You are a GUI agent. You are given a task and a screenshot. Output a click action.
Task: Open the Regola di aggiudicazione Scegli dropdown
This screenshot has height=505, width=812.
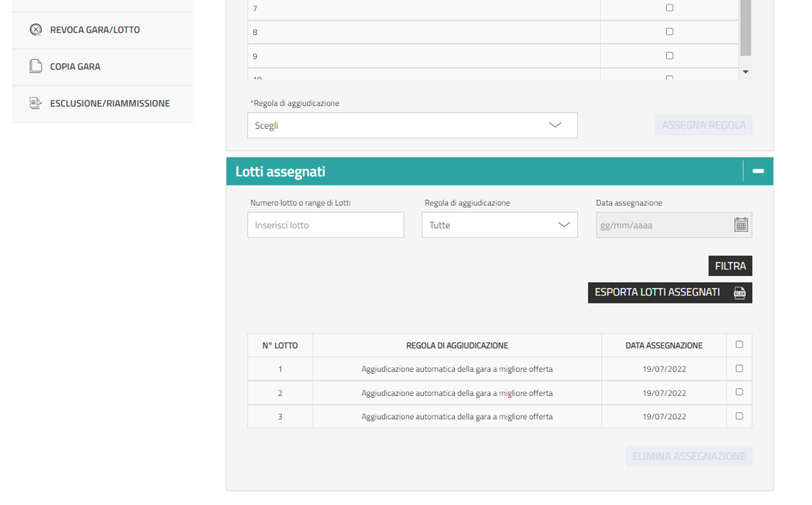[412, 126]
